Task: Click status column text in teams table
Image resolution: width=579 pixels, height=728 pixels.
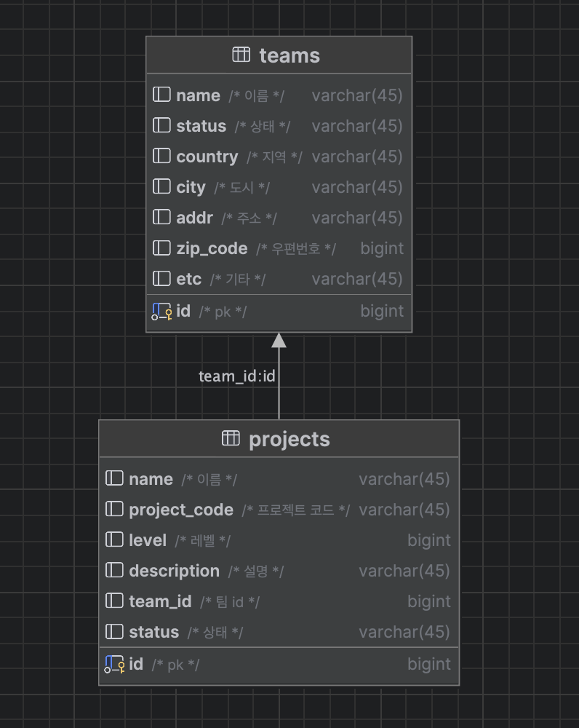Action: pos(201,126)
